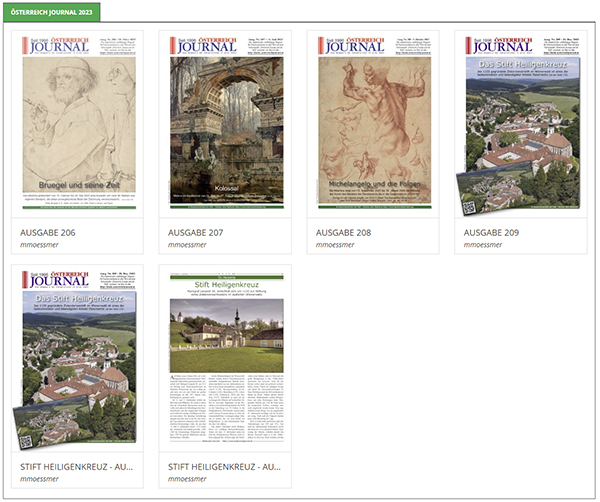This screenshot has height=502, width=600.
Task: Click the QR code on Ausgabe 209 cover
Action: (x=469, y=208)
